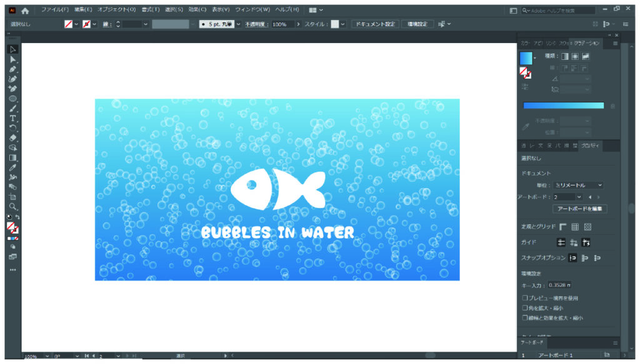The image size is (640, 364).
Task: Select the Selection tool arrow
Action: (x=12, y=50)
